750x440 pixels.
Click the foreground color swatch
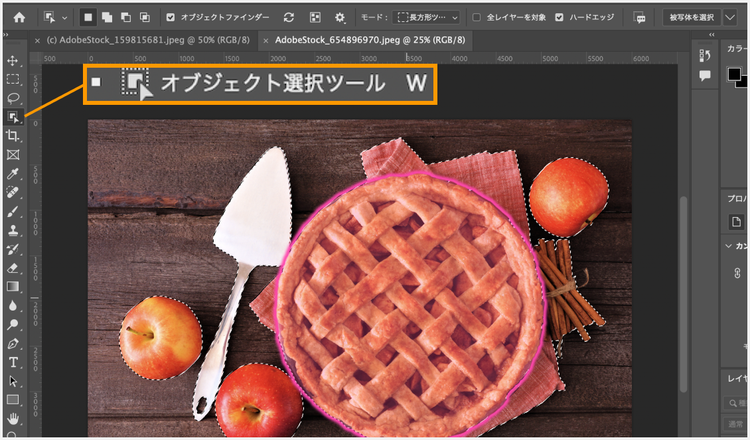tap(734, 74)
